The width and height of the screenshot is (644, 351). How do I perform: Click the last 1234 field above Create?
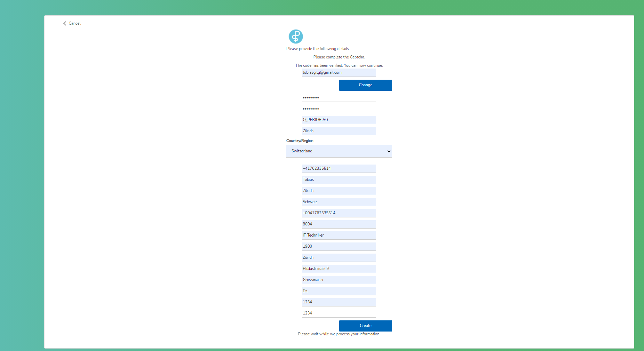coord(339,313)
